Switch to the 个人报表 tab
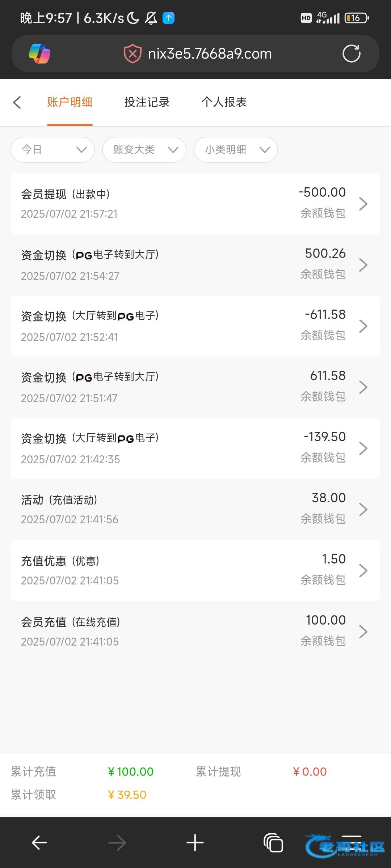This screenshot has height=868, width=391. click(x=224, y=102)
